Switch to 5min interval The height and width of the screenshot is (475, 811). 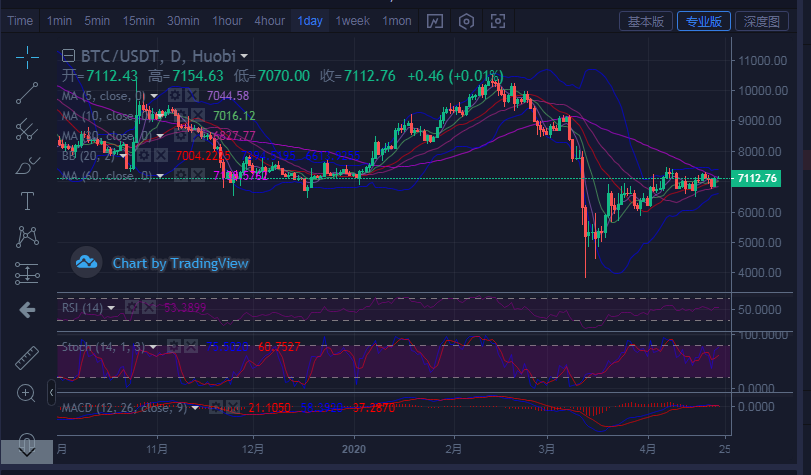97,21
